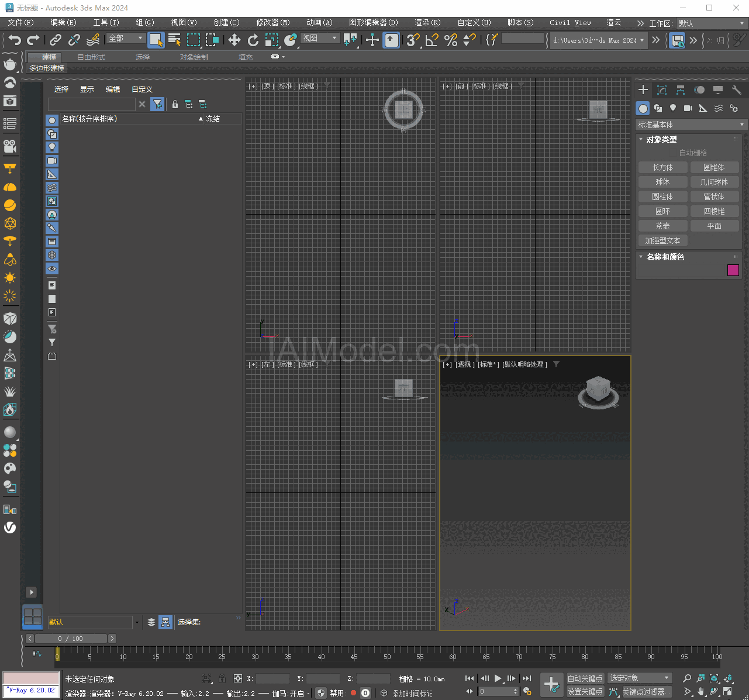
Task: Select Helpers category icon
Action: 703,108
